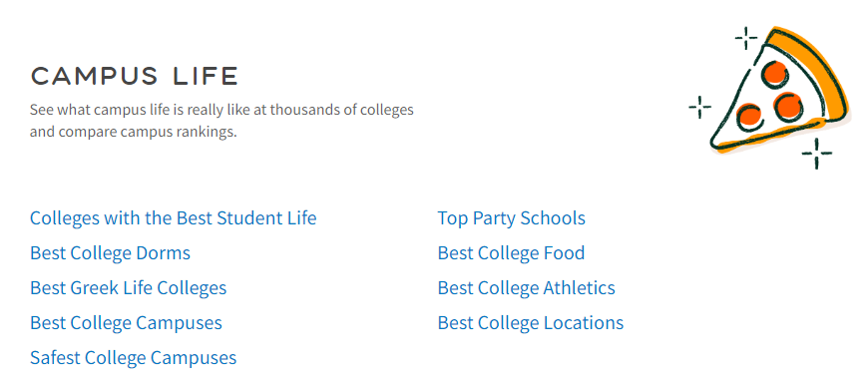Image resolution: width=868 pixels, height=382 pixels.
Task: Open the Top Party Schools ranking
Action: 512,218
